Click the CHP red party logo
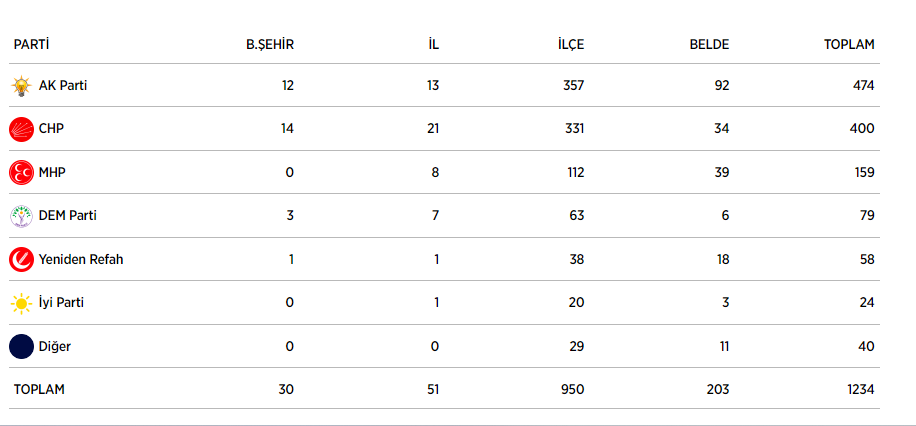 coord(21,129)
